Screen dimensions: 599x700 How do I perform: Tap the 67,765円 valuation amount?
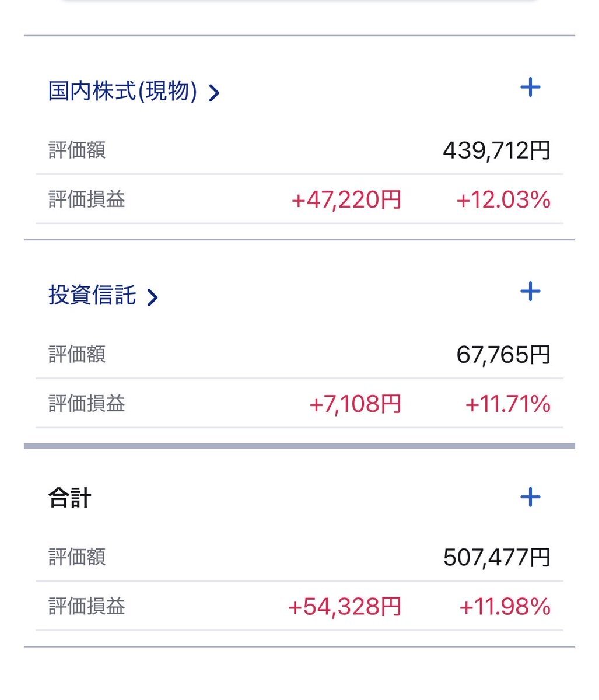(x=503, y=355)
